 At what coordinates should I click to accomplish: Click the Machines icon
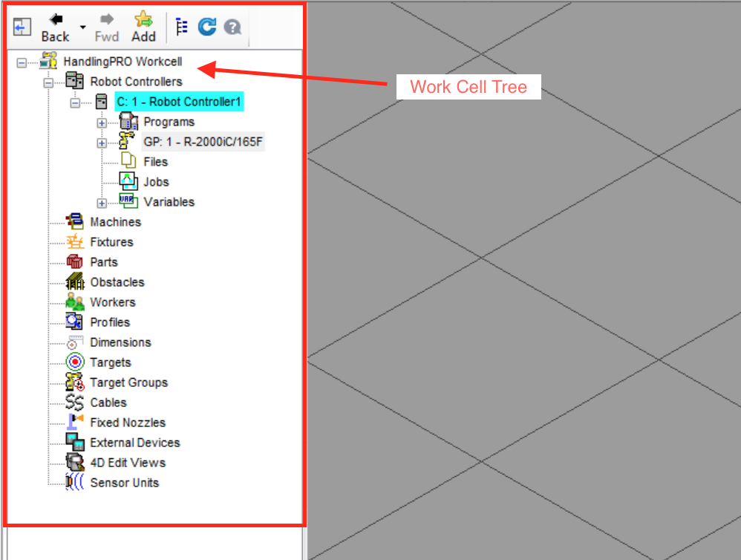click(x=75, y=221)
